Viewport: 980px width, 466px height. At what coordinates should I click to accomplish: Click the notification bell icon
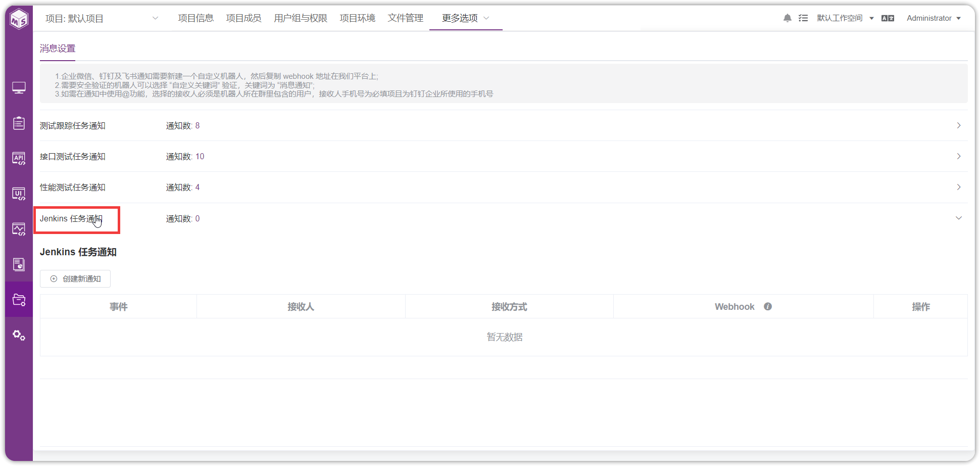[787, 18]
